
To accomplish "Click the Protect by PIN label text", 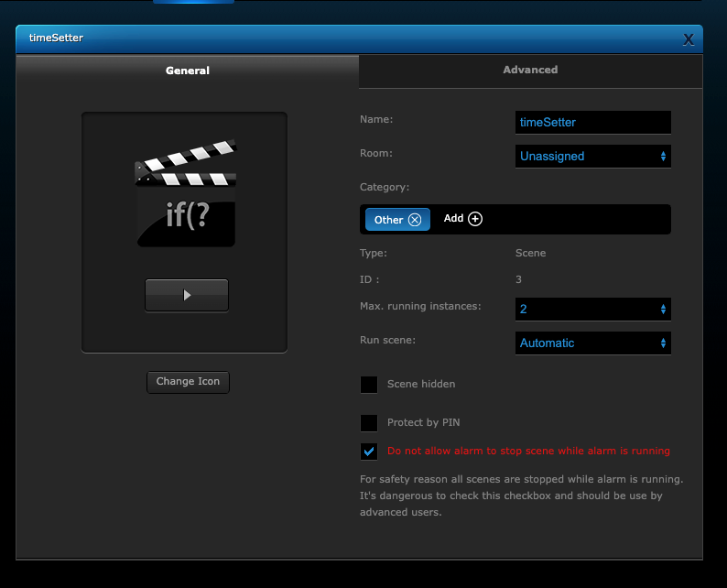I will click(424, 423).
